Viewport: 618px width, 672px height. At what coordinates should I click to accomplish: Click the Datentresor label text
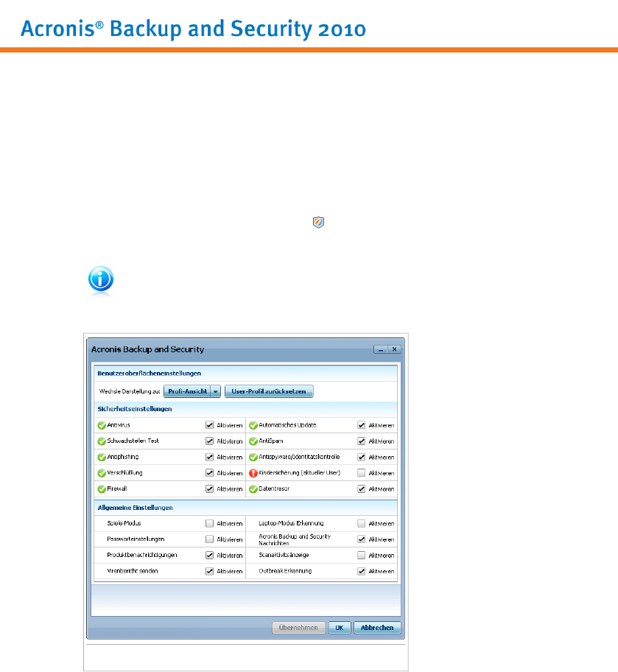[274, 489]
